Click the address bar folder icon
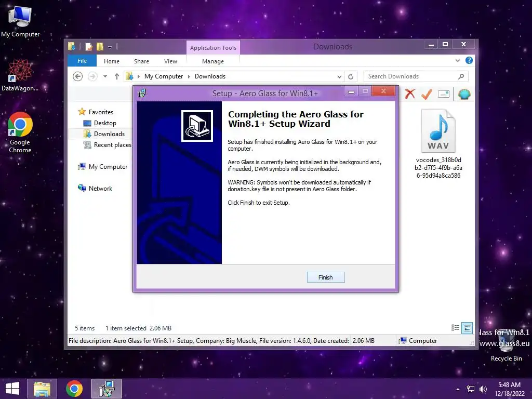The width and height of the screenshot is (532, 399). click(129, 76)
